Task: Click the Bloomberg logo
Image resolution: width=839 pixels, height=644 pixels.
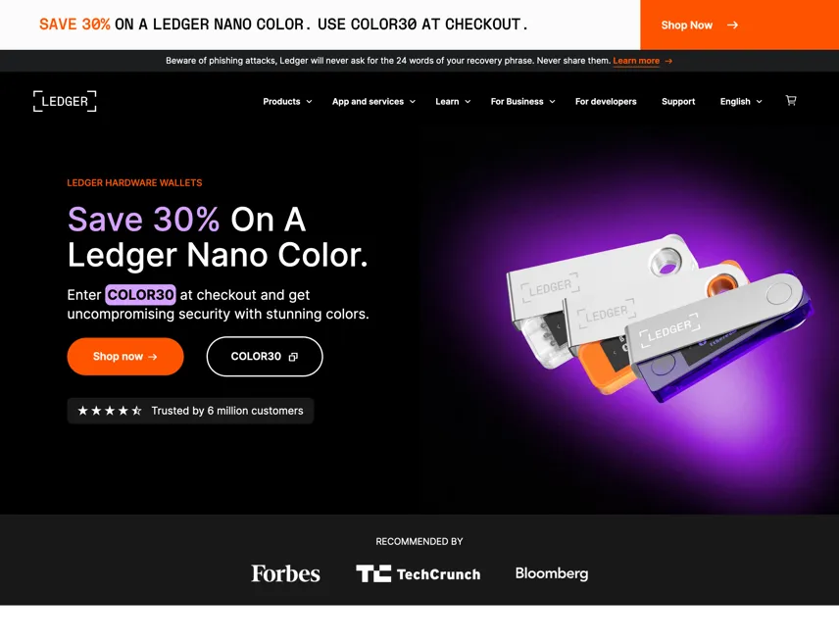Action: (x=552, y=573)
